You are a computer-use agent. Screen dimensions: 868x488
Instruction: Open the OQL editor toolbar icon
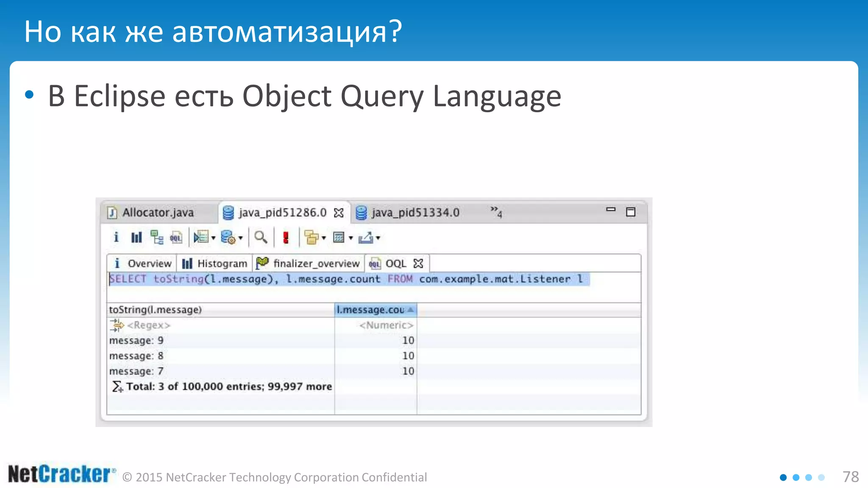coord(176,237)
